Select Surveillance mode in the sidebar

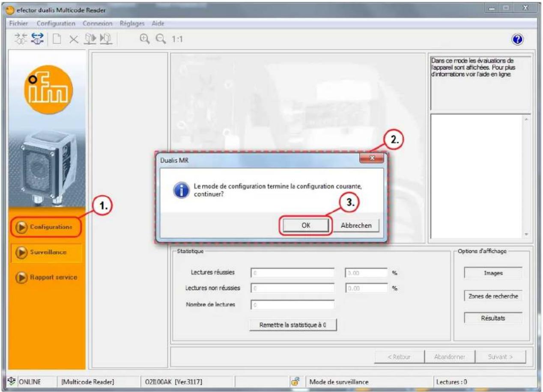tap(47, 252)
